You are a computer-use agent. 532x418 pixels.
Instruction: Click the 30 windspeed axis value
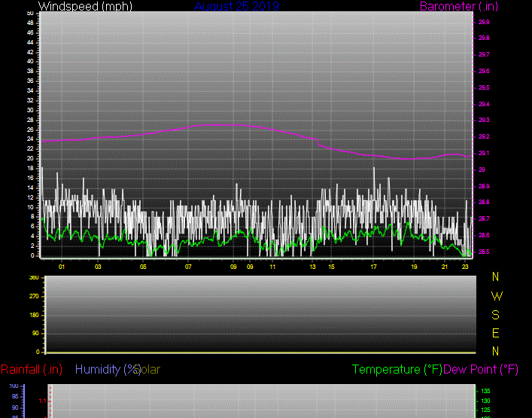pyautogui.click(x=30, y=111)
